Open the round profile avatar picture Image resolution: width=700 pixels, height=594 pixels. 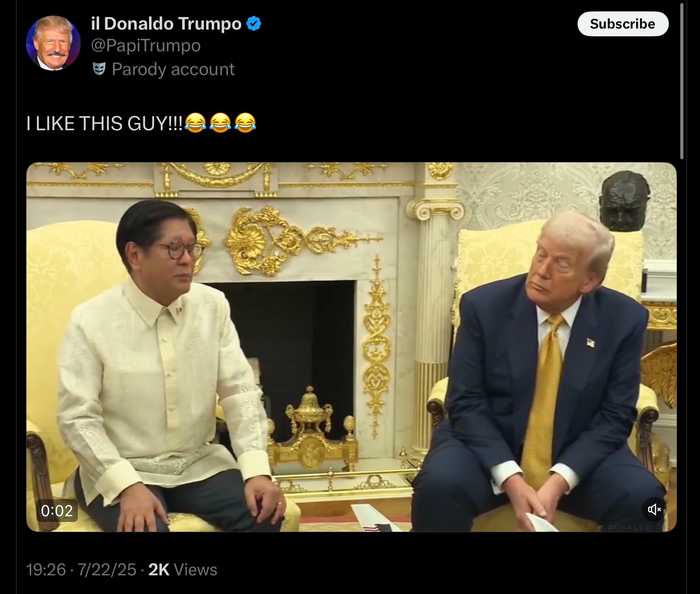click(53, 43)
